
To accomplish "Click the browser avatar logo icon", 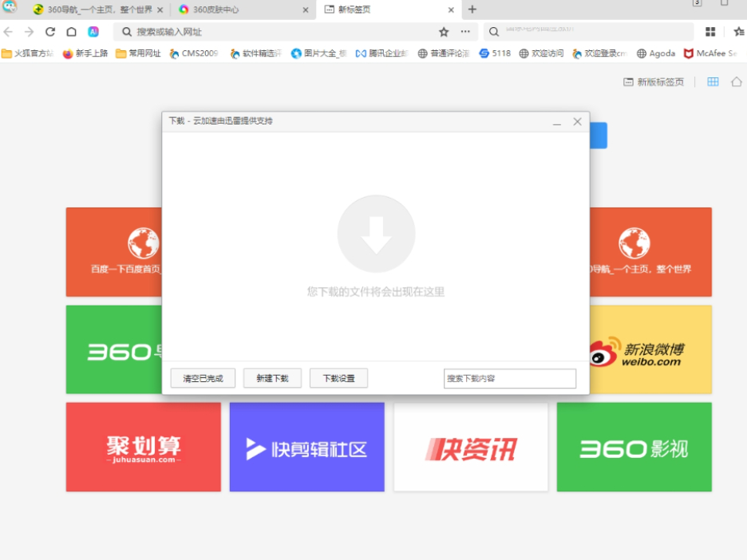I will coord(10,6).
